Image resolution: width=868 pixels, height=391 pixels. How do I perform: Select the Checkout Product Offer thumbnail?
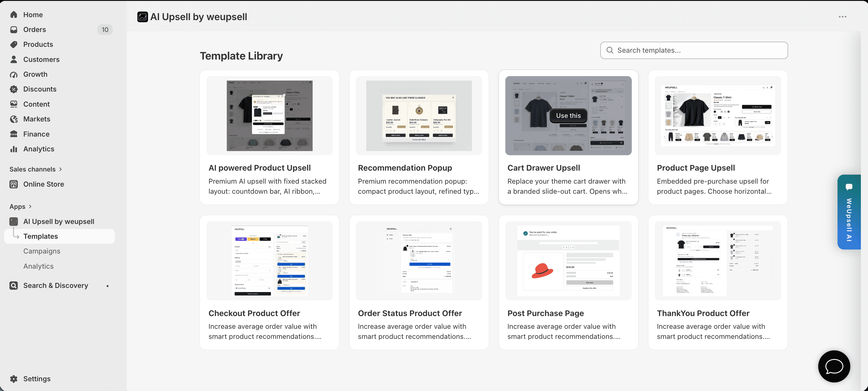tap(269, 261)
